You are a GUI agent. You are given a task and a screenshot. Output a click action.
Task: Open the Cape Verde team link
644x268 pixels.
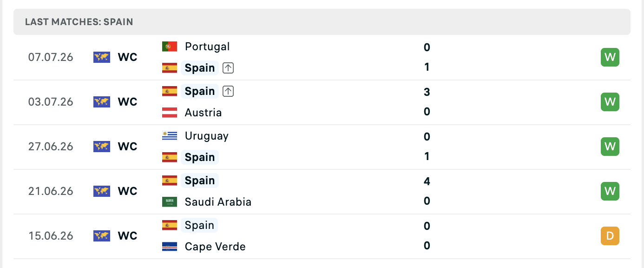[x=215, y=247]
